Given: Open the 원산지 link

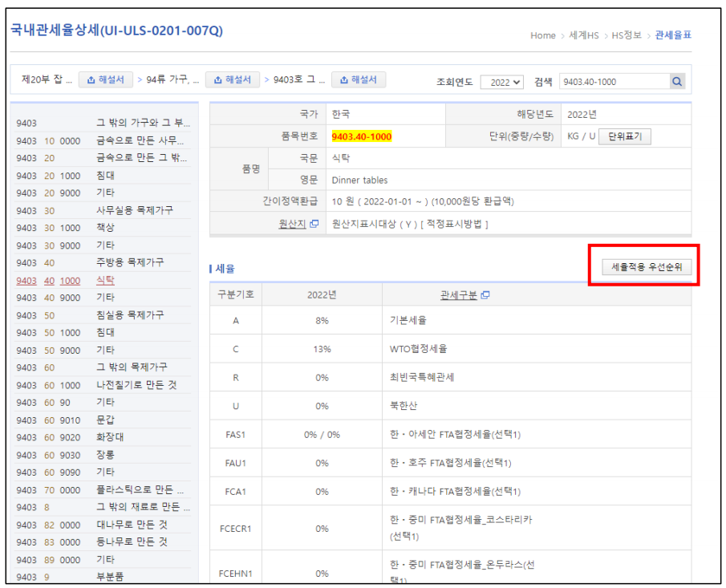Looking at the screenshot, I should pyautogui.click(x=292, y=224).
